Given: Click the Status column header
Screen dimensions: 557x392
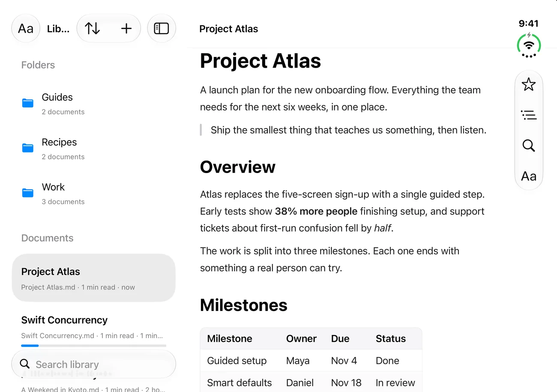Looking at the screenshot, I should pos(391,338).
